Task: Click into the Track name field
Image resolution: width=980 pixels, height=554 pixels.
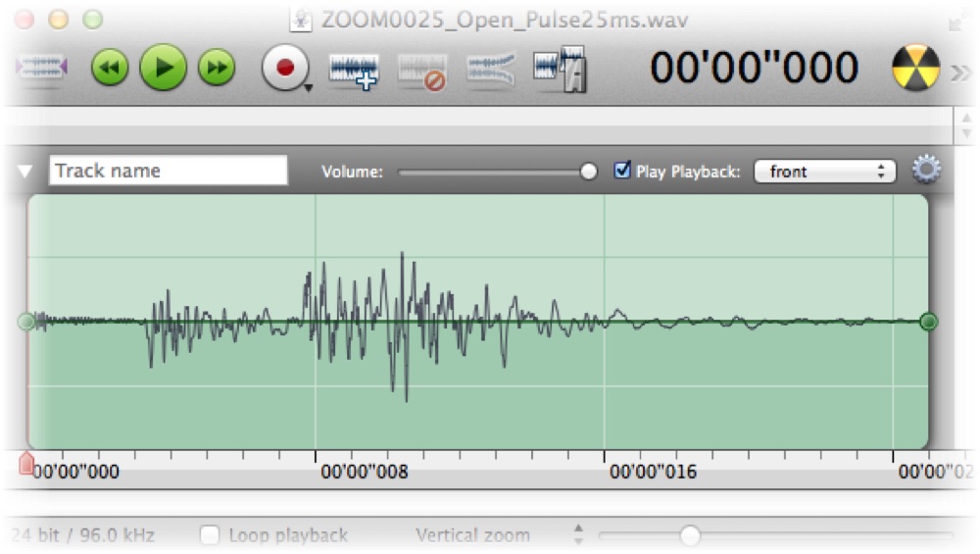Action: click(x=169, y=170)
